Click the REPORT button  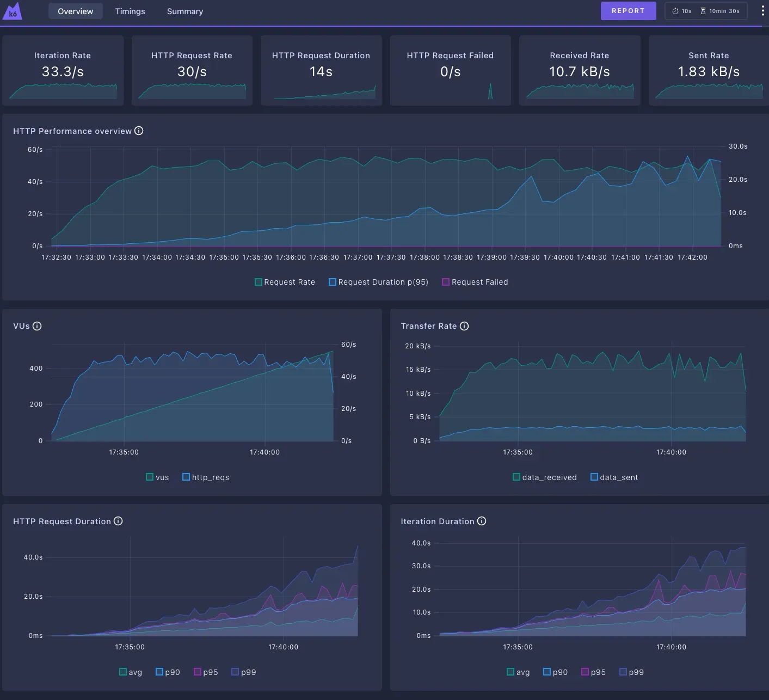click(628, 11)
